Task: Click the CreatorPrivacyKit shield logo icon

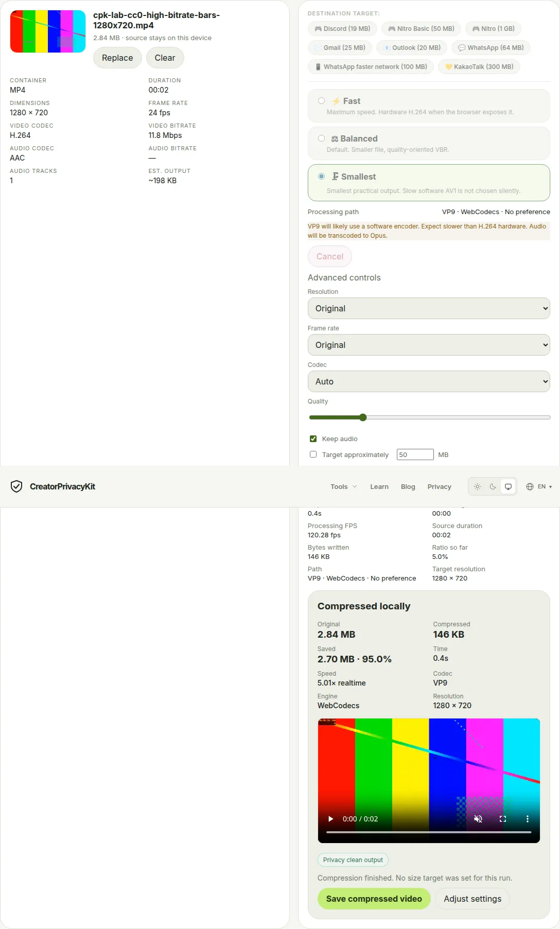Action: coord(16,486)
